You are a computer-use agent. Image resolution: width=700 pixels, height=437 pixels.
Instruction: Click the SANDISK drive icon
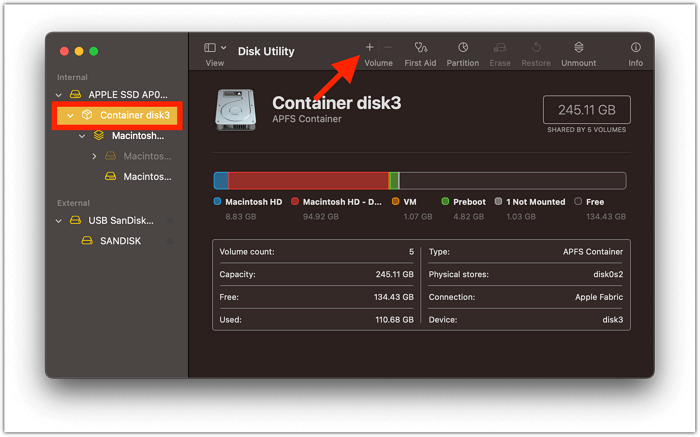click(87, 241)
